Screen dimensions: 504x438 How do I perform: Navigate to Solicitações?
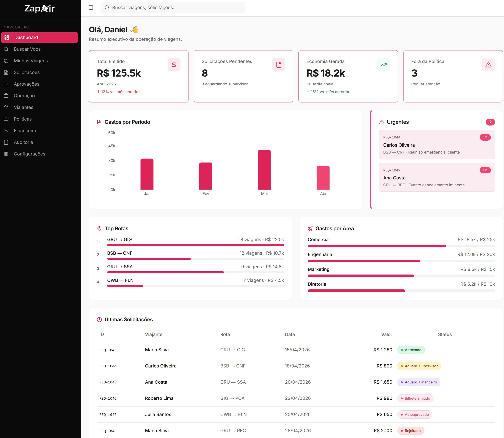tap(40, 72)
